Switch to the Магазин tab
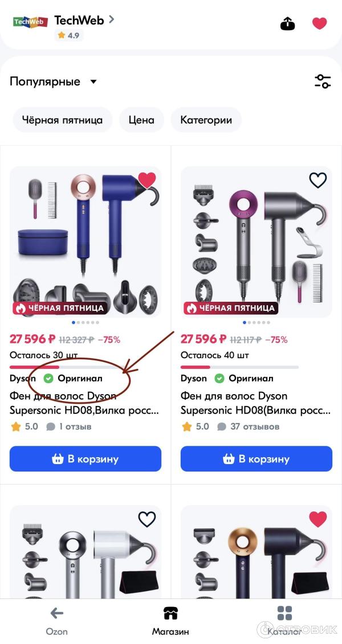The image size is (342, 644). (x=170, y=621)
